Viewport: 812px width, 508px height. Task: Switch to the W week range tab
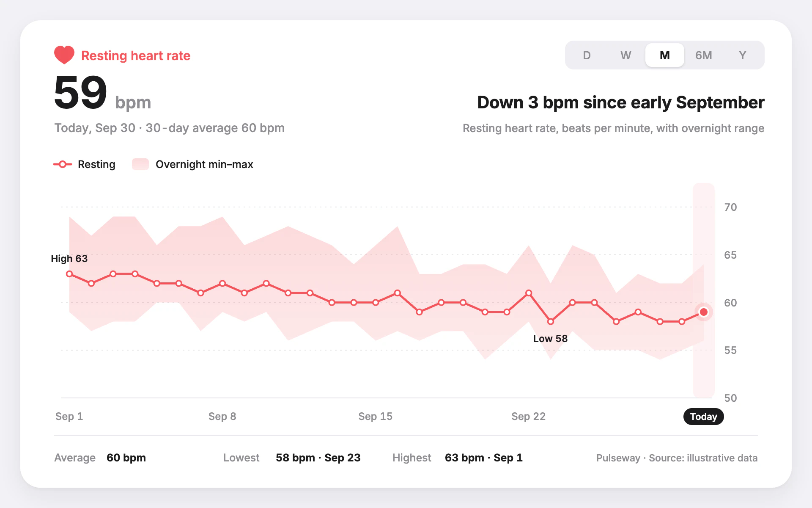tap(625, 55)
